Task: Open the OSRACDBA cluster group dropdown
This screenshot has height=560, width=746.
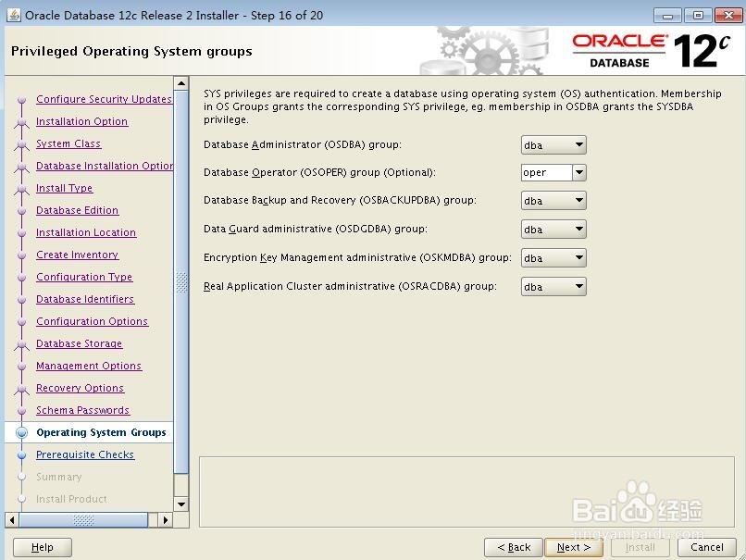Action: [553, 287]
